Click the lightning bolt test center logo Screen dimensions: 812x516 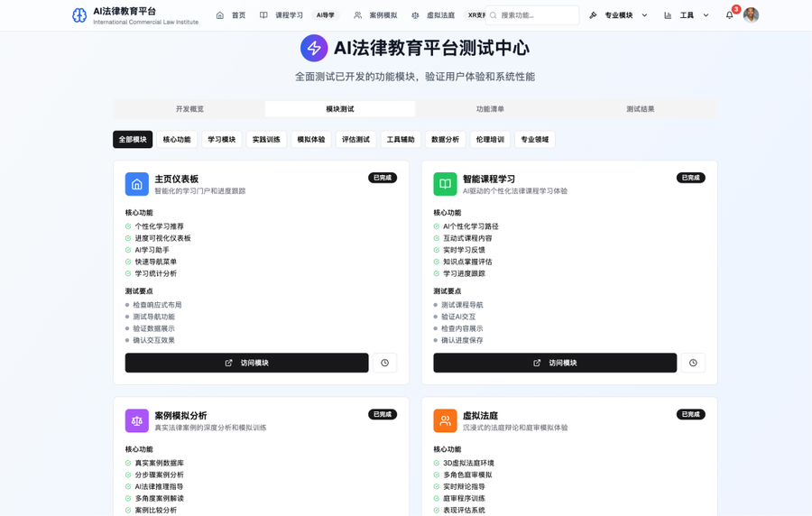tap(314, 48)
